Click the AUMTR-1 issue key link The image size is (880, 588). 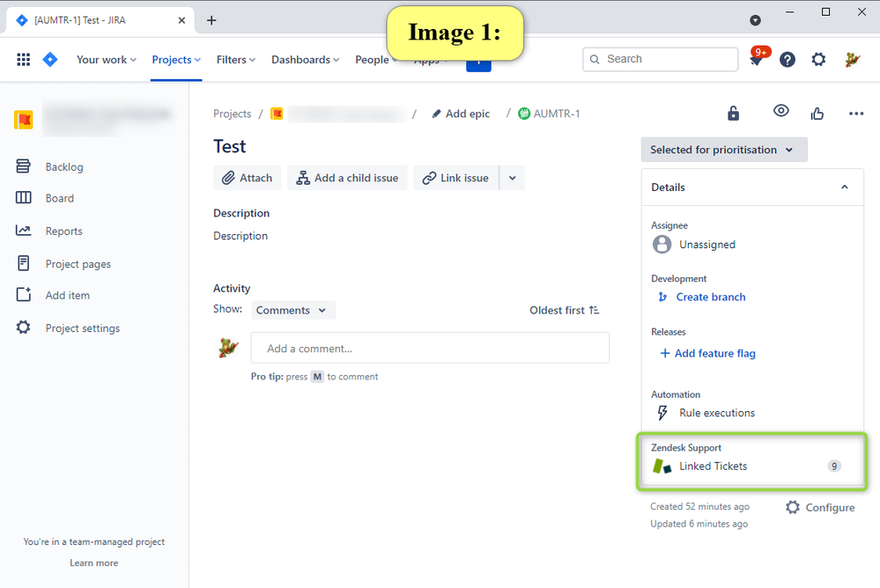tap(556, 114)
